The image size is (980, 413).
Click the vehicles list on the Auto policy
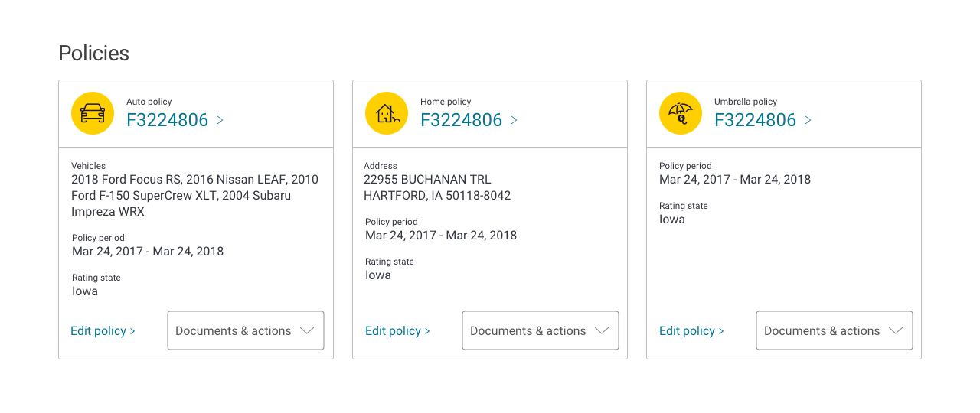194,196
